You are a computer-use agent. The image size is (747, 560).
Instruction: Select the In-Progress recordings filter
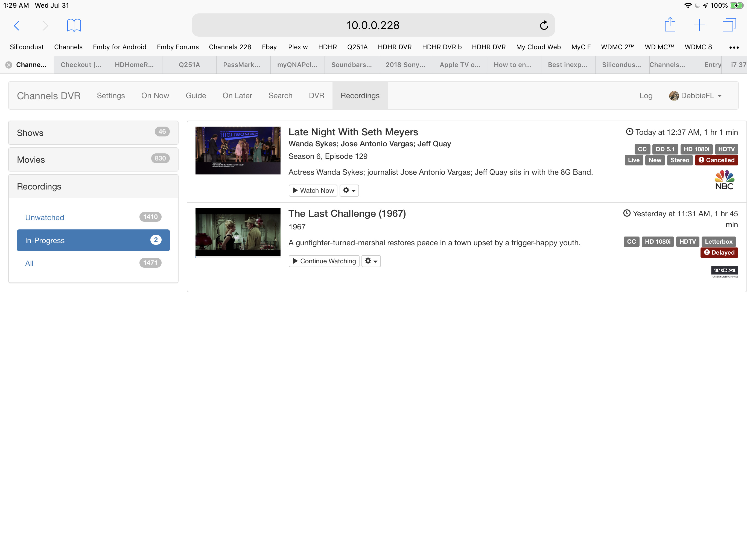click(x=93, y=240)
